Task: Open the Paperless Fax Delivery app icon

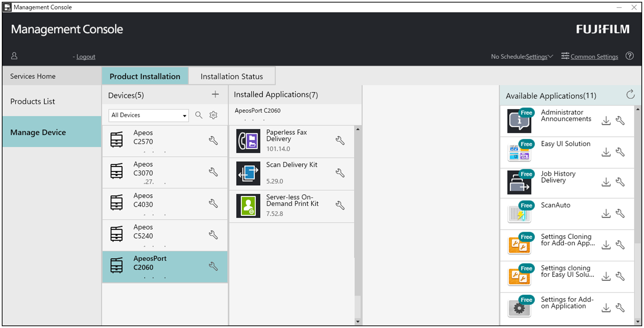Action: pos(248,141)
